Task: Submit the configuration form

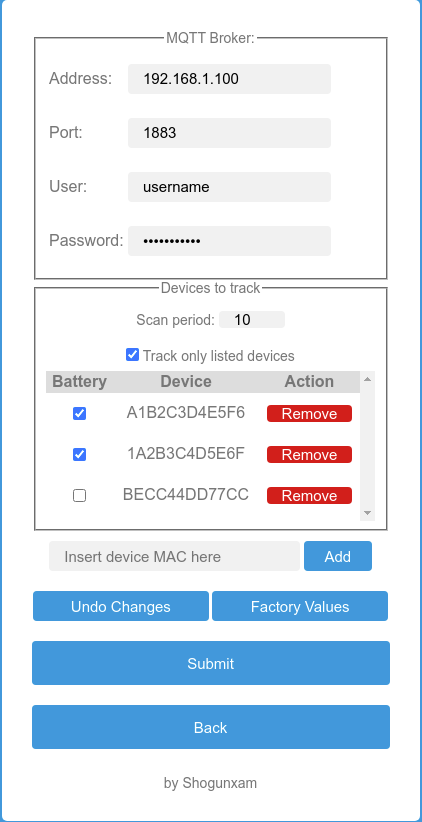Action: pyautogui.click(x=211, y=663)
